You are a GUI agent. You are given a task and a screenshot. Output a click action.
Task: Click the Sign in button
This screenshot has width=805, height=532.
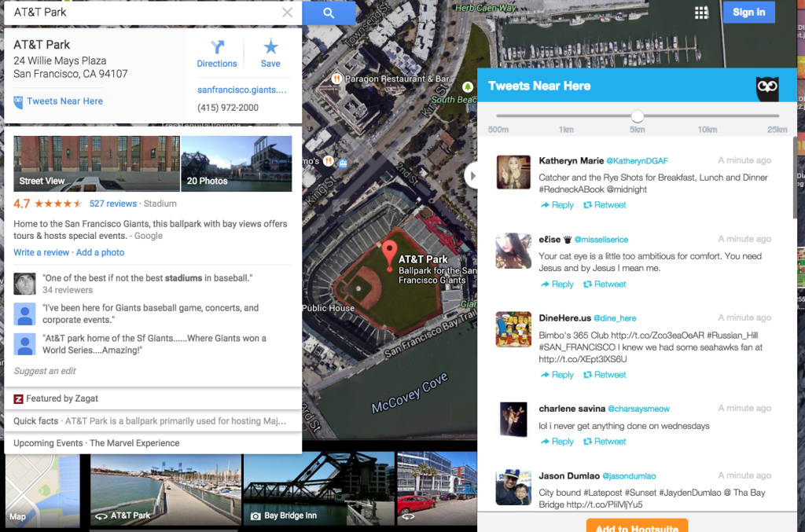748,13
